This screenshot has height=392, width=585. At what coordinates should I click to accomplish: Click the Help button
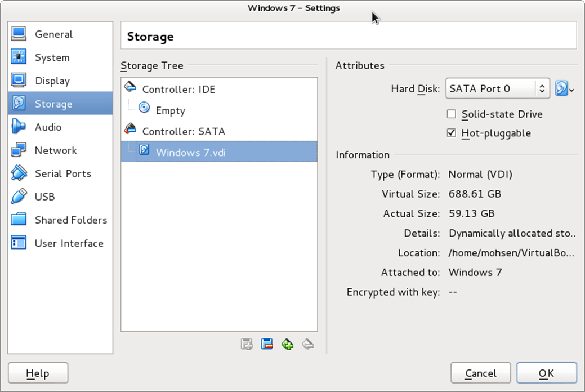pos(38,373)
